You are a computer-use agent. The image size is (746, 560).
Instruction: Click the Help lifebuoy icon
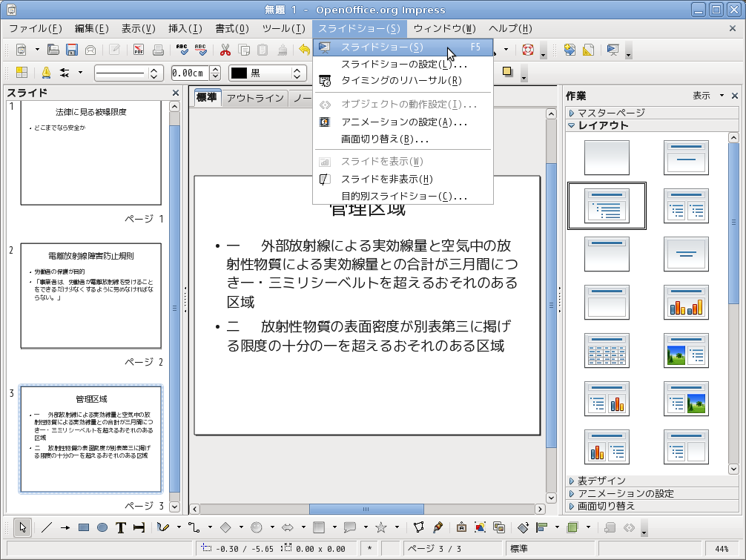528,50
